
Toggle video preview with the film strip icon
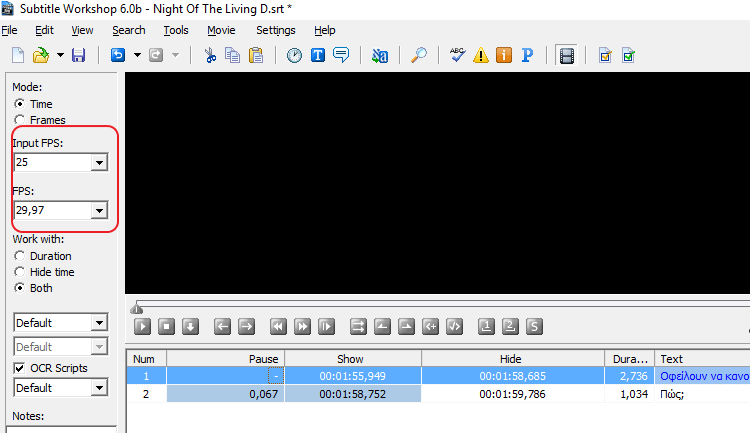click(567, 56)
